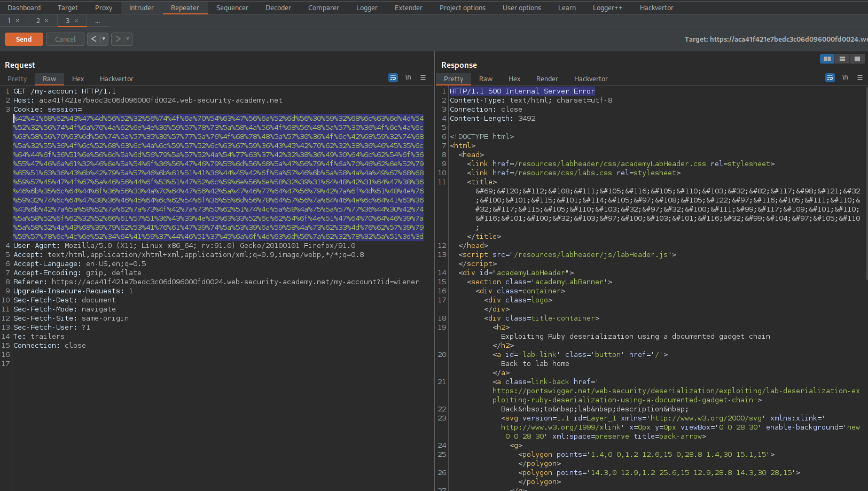Open the Response panel options menu
Viewport: 868px width, 491px height.
pyautogui.click(x=860, y=77)
